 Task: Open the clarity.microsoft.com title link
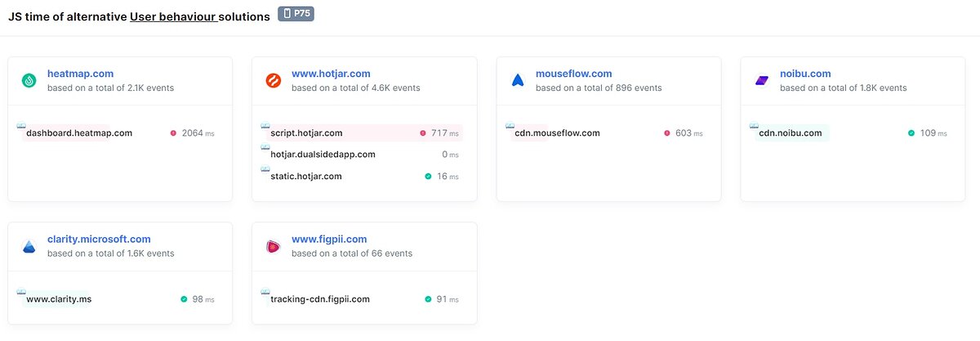[x=99, y=240]
